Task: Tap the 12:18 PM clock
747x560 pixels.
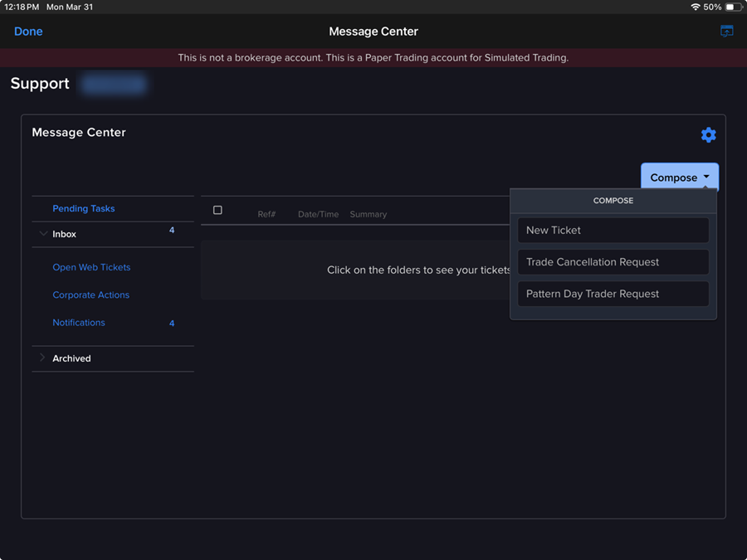Action: coord(22,7)
